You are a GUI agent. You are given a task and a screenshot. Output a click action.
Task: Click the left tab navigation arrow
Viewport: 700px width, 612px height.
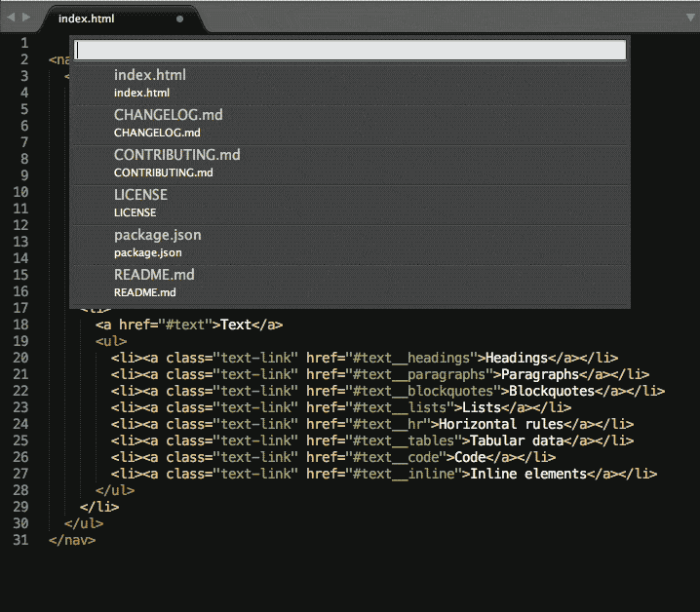[12, 18]
